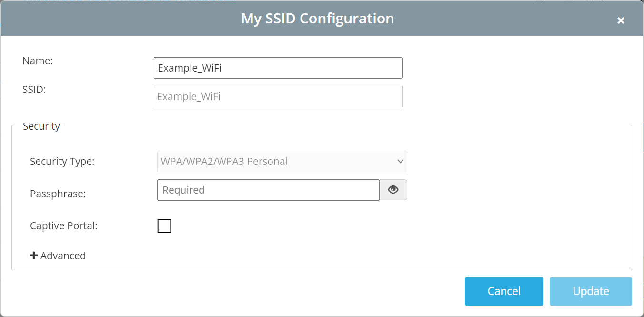Click the "Security Type:" label
Image resolution: width=644 pixels, height=317 pixels.
tap(62, 161)
